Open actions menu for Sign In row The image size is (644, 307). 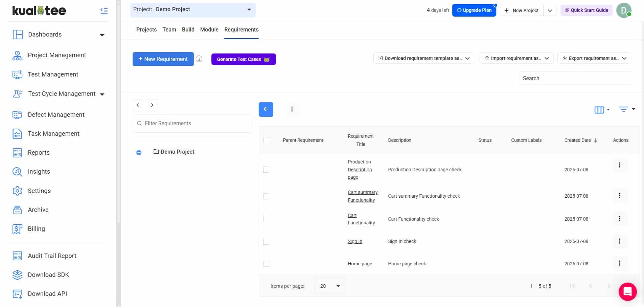pyautogui.click(x=620, y=241)
